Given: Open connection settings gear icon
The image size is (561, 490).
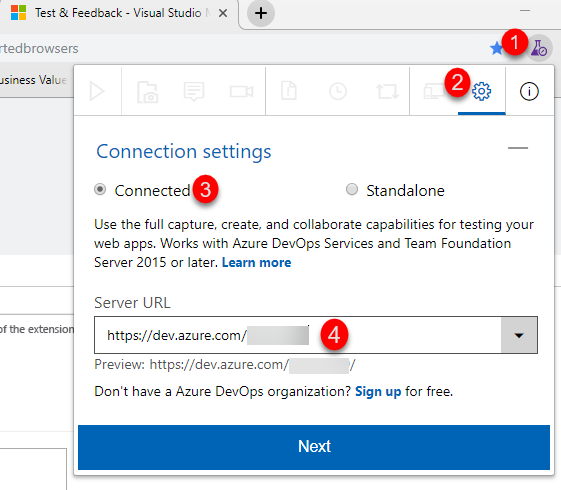Looking at the screenshot, I should 481,91.
